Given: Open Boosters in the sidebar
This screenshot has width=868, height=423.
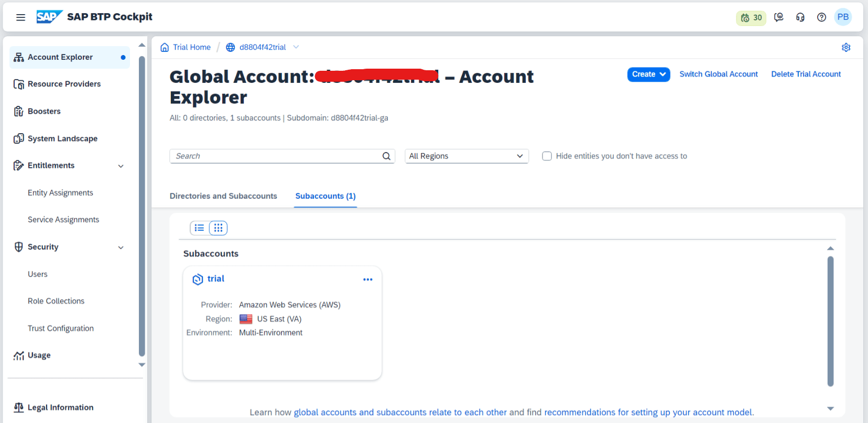Looking at the screenshot, I should point(44,111).
